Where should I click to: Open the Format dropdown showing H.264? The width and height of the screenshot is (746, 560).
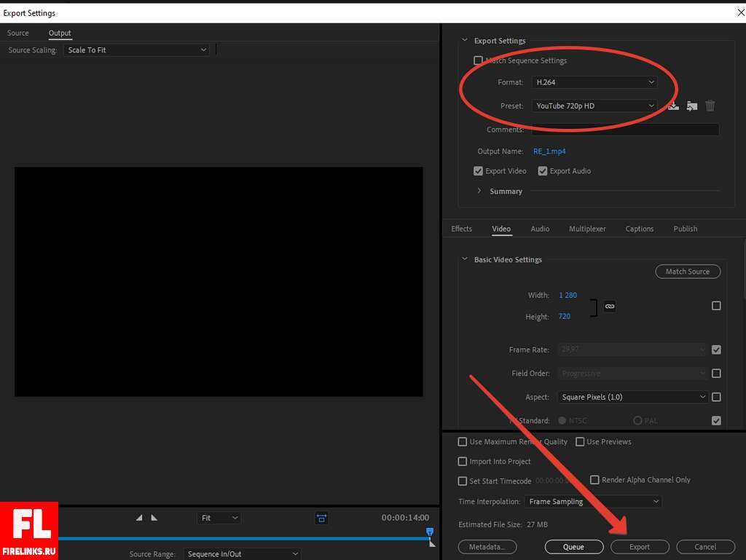pyautogui.click(x=594, y=82)
